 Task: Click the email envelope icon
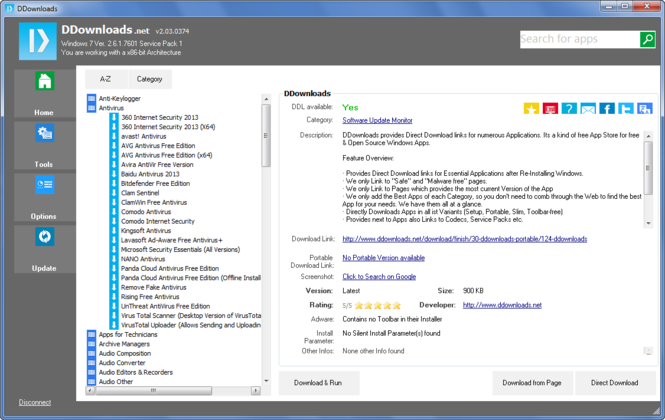(x=588, y=109)
